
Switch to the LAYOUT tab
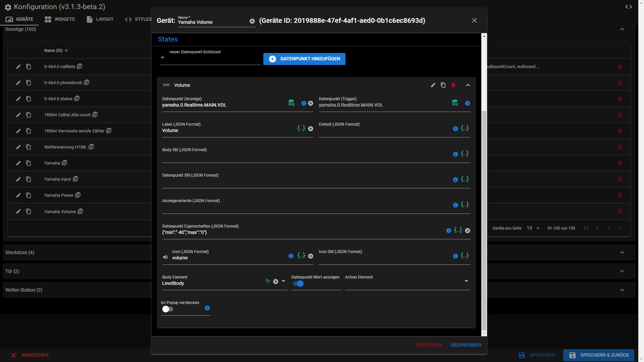click(x=100, y=19)
